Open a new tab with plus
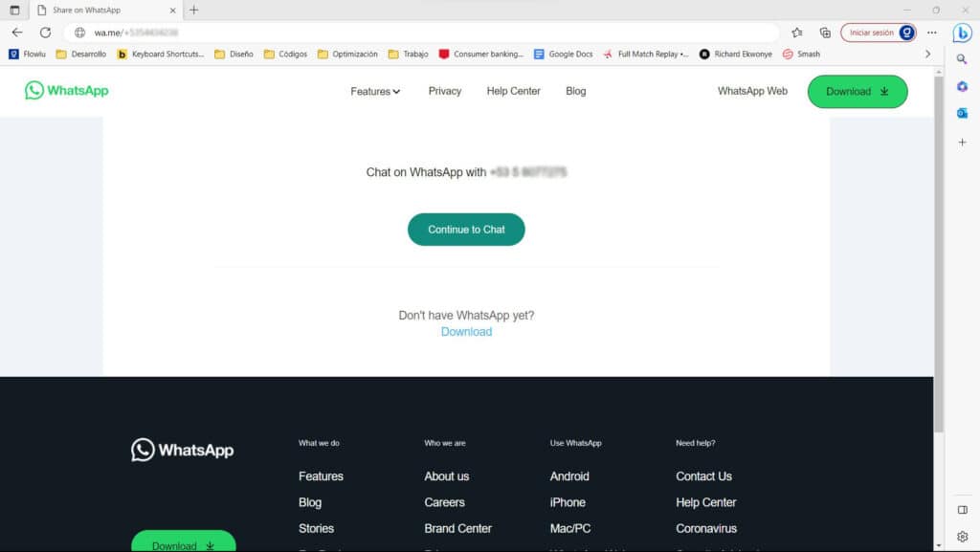This screenshot has height=552, width=980. click(193, 10)
